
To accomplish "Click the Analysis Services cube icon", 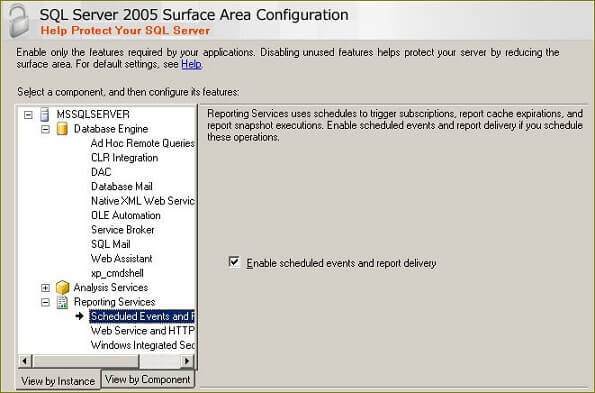I will [x=62, y=288].
